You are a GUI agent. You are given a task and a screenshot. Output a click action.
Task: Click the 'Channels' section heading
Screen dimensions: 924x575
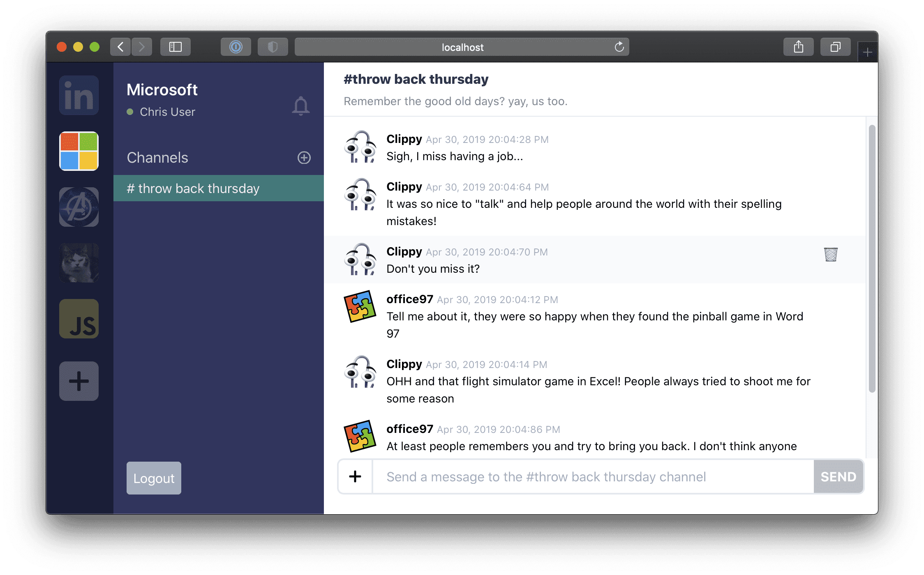[x=157, y=158]
